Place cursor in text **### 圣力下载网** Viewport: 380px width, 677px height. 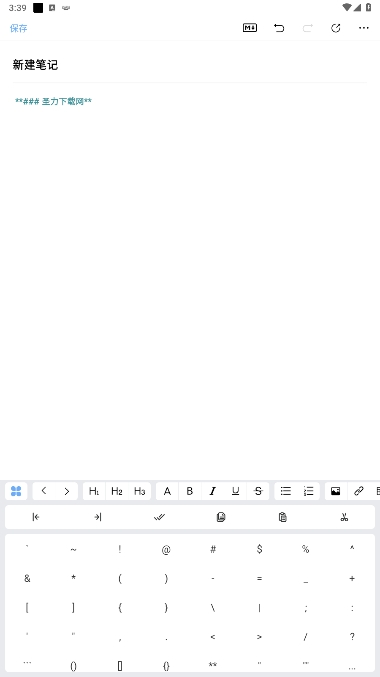click(54, 101)
